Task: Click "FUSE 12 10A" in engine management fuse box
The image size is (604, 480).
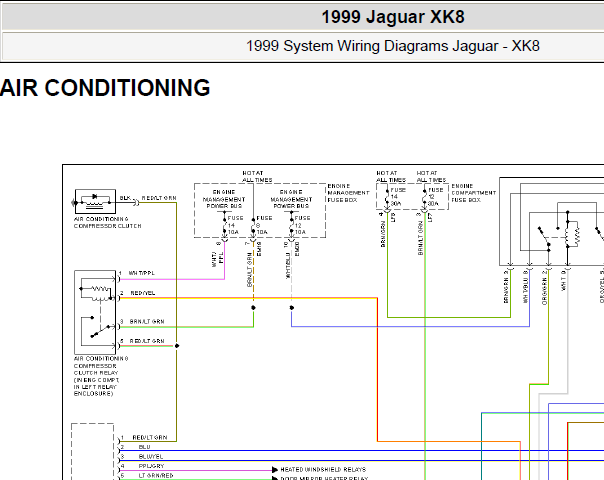Action: click(x=302, y=225)
